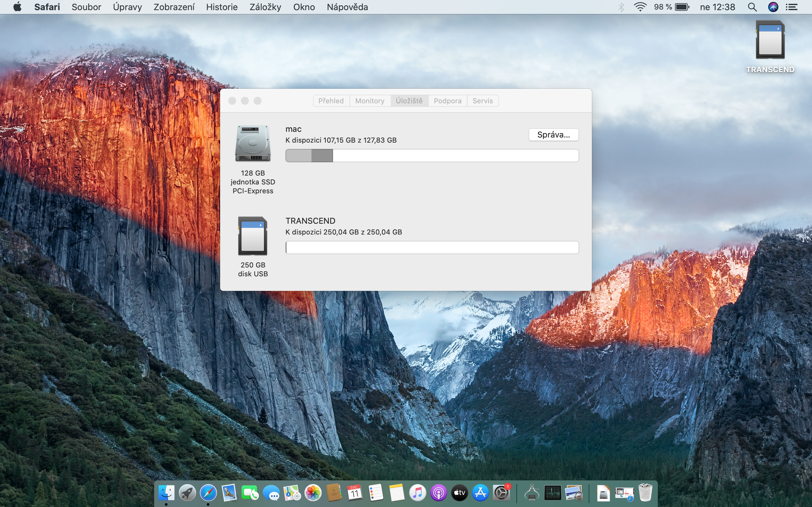Click the mac storage usage bar
This screenshot has height=507, width=812.
(x=432, y=156)
